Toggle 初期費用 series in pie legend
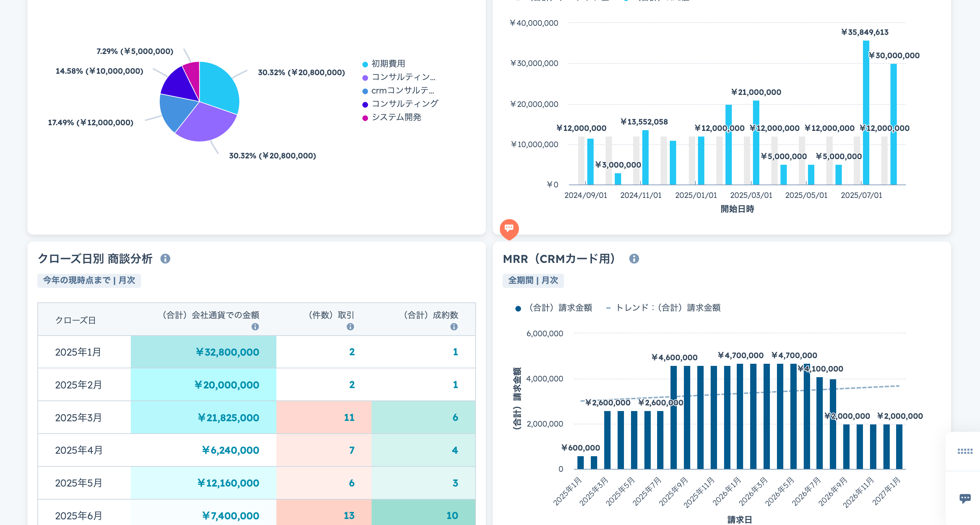 (388, 64)
